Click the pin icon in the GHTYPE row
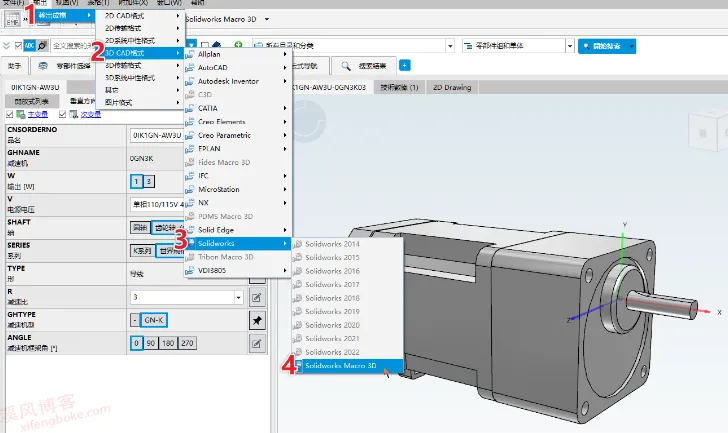This screenshot has width=728, height=433. point(257,320)
